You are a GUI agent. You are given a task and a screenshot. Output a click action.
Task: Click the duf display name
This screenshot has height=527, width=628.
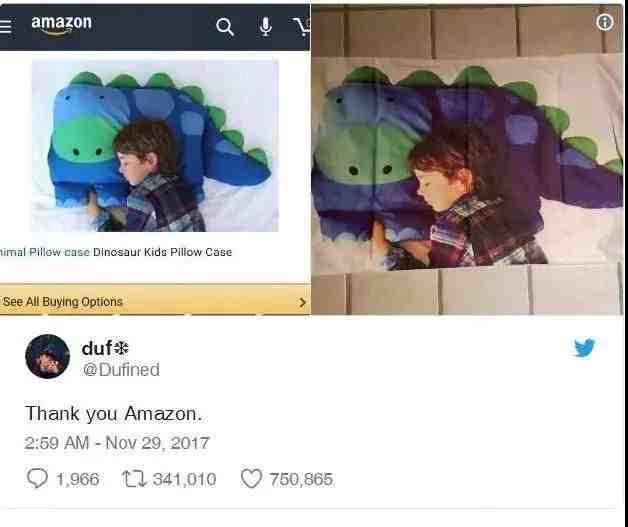click(105, 348)
